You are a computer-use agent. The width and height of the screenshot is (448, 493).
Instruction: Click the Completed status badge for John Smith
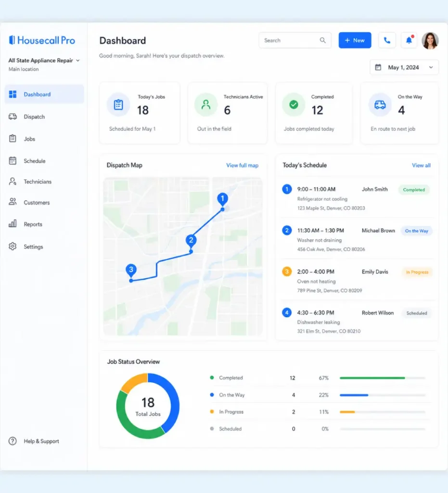tap(414, 190)
